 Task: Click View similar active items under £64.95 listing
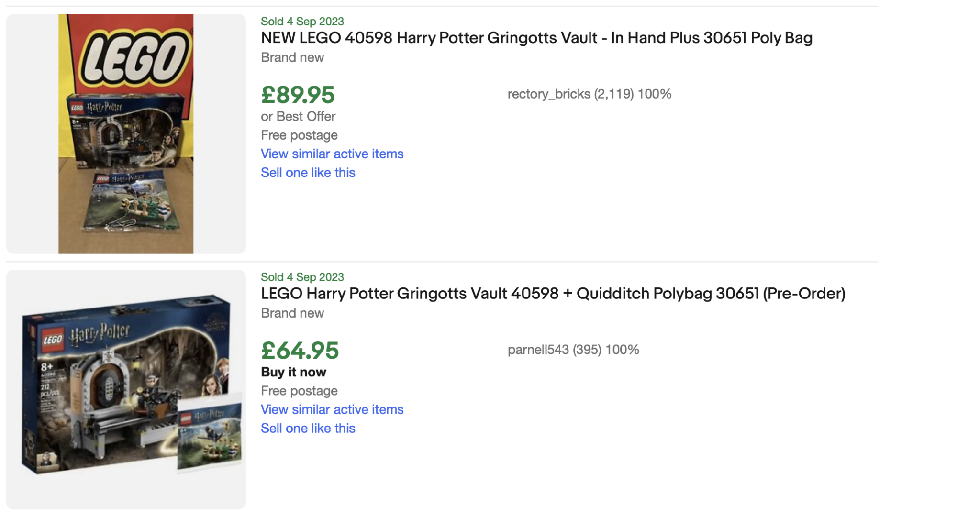pos(332,409)
